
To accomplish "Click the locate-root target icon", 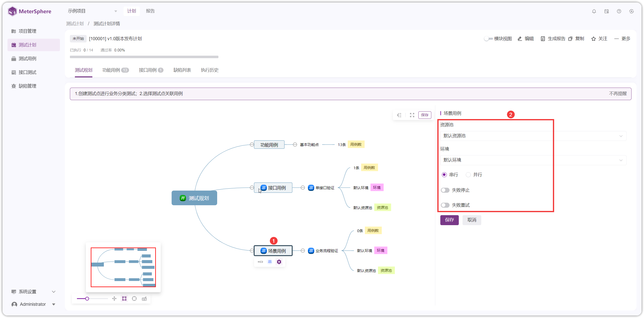I will pyautogui.click(x=134, y=299).
